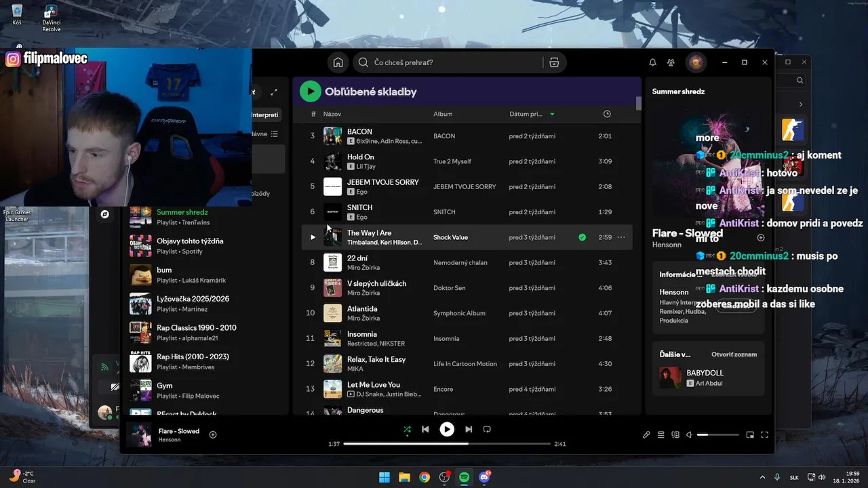868x488 pixels.
Task: Open the Browse icon in search bar
Action: pos(554,62)
